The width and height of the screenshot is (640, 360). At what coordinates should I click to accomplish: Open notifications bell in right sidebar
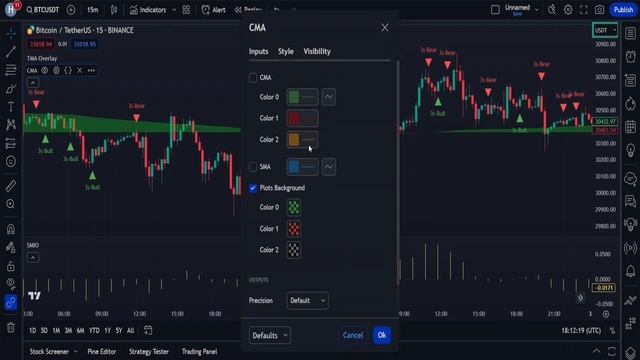[631, 271]
